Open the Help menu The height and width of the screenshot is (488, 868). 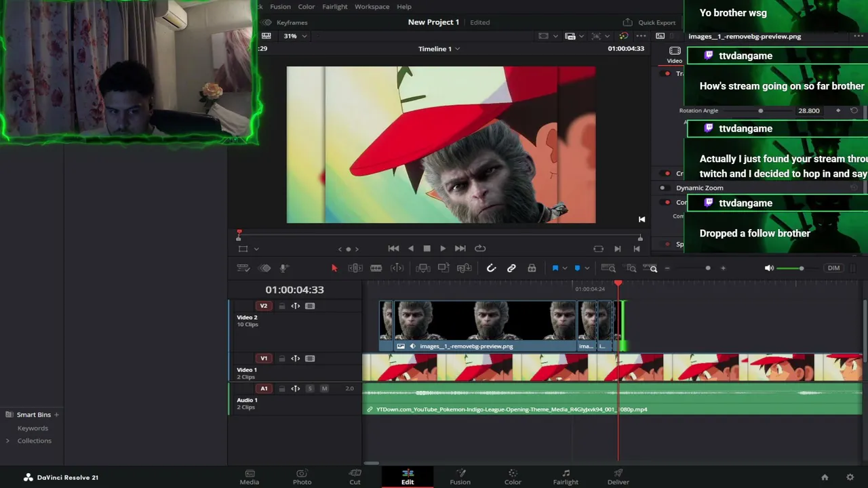404,7
